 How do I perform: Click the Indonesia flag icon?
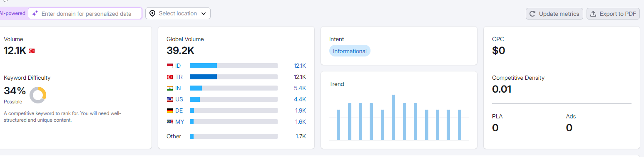[x=170, y=66]
